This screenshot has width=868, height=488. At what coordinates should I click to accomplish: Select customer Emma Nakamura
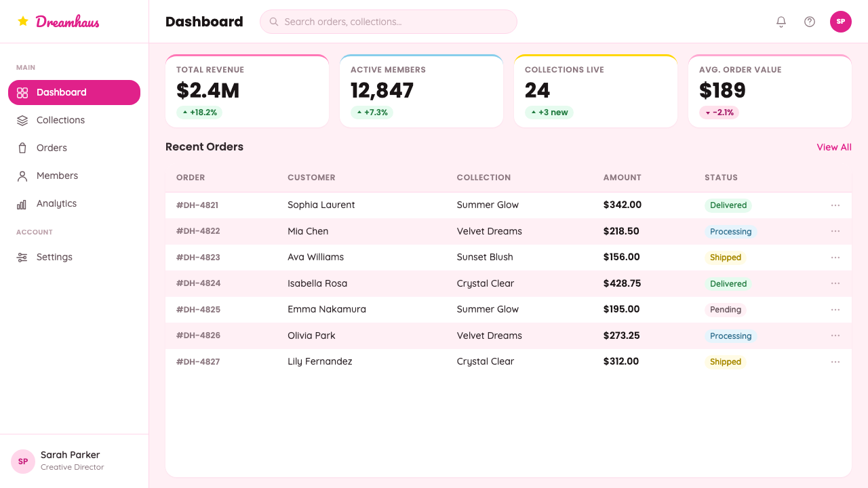[x=327, y=309]
